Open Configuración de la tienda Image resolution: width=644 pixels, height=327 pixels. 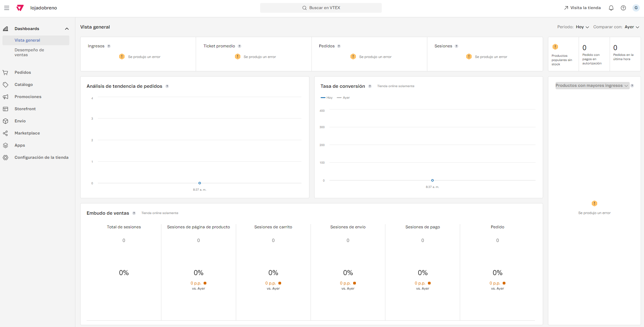[41, 158]
